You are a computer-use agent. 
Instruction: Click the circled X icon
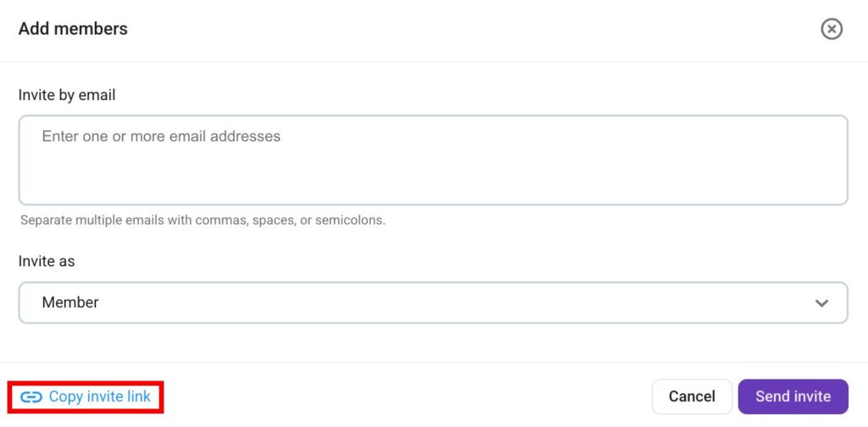click(832, 29)
